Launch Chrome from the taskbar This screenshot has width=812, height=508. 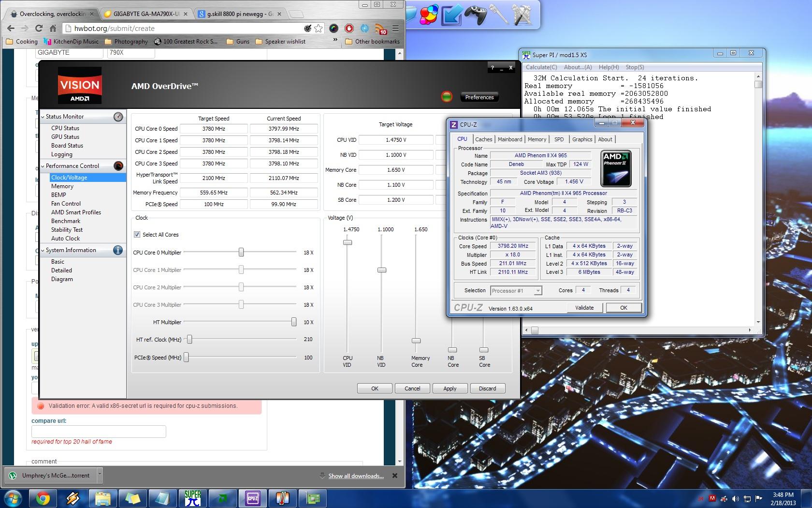43,498
